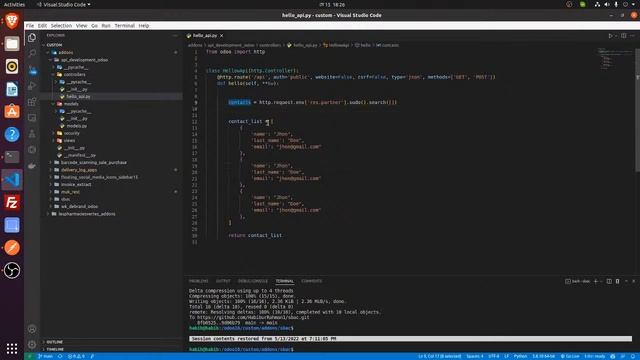Click the editor vertical scrollbar
The height and width of the screenshot is (360, 640).
click(x=638, y=110)
